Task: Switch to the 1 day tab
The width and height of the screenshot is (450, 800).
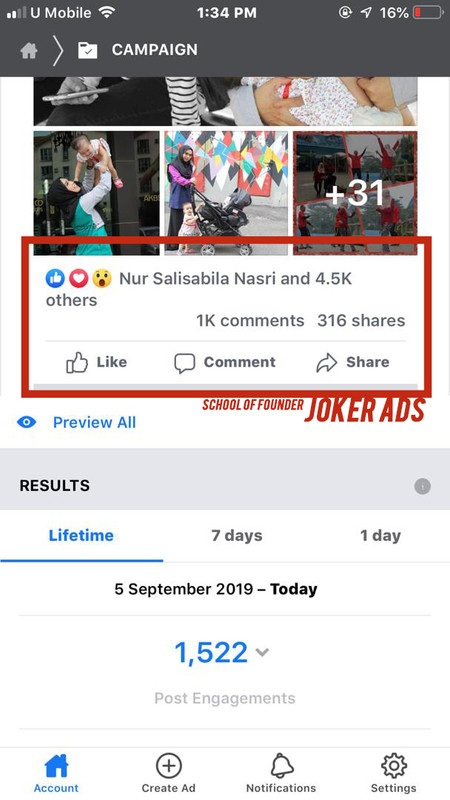Action: pos(381,536)
